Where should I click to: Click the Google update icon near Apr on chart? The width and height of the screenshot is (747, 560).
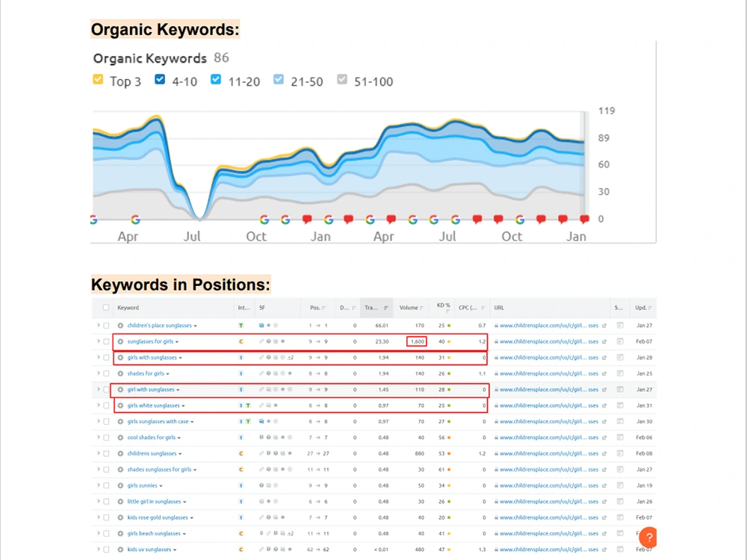click(x=136, y=220)
